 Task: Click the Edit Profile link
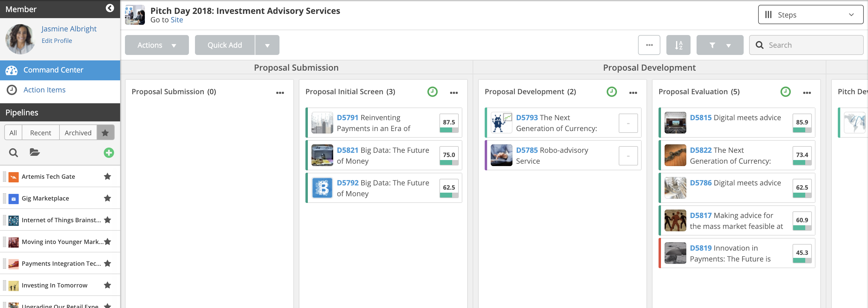(57, 40)
